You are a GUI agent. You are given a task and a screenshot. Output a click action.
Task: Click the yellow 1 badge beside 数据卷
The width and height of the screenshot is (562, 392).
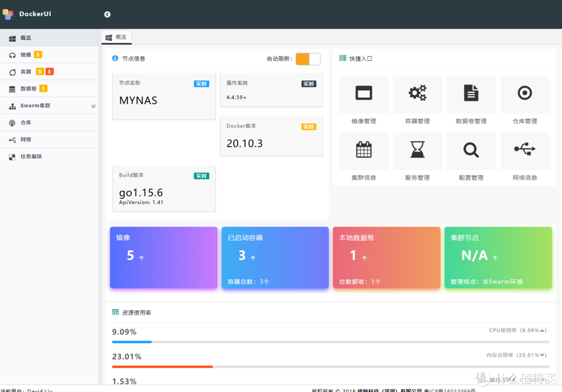[43, 88]
